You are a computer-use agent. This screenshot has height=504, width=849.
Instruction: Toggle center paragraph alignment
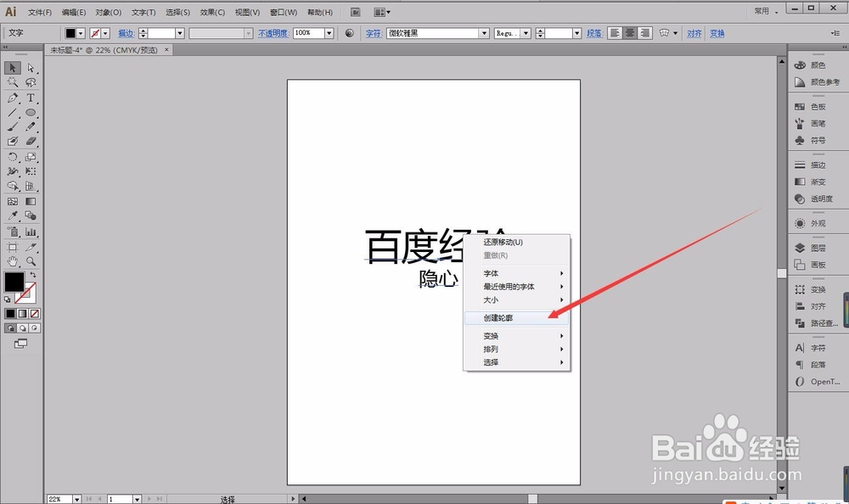629,33
